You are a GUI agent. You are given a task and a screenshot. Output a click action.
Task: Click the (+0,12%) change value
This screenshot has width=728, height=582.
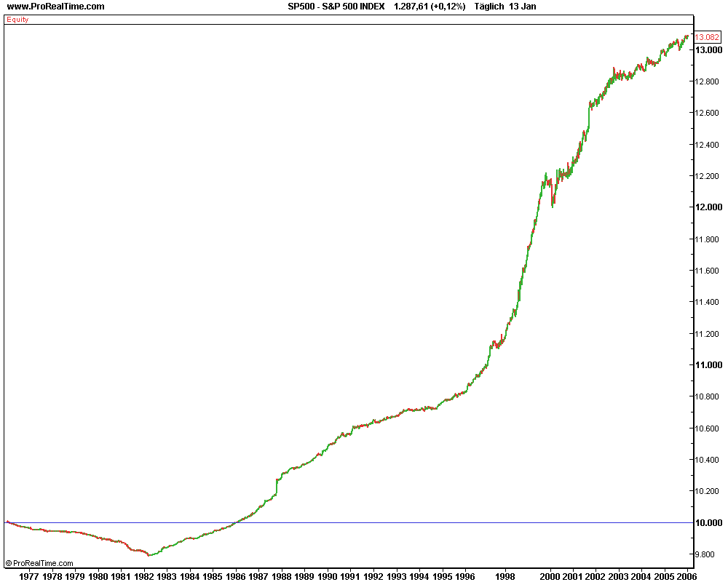tap(448, 7)
